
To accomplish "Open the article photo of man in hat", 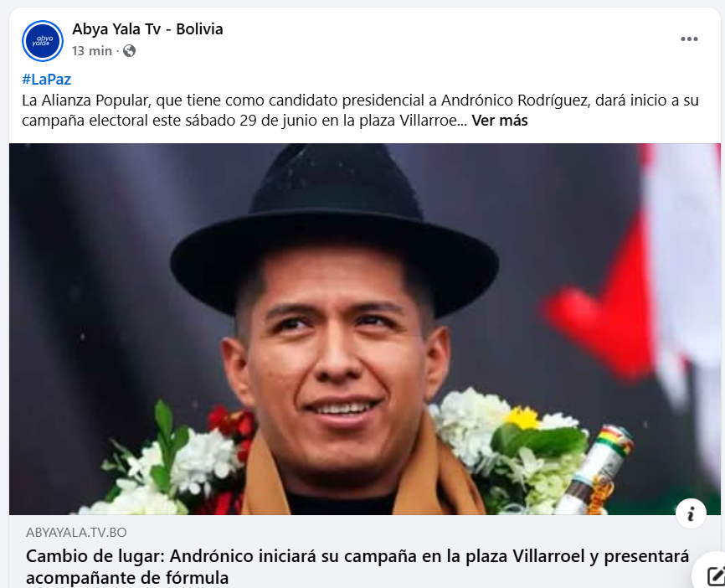I will coord(365,329).
